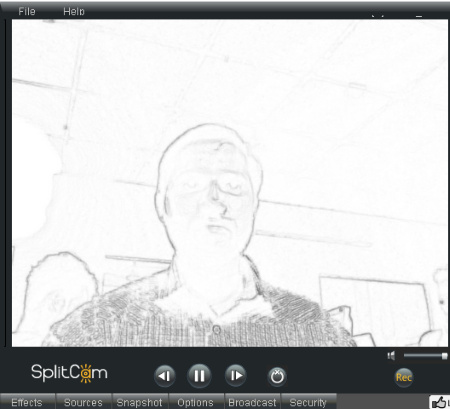Click the next frame playback button
Screen dimensions: 450x409
tap(235, 376)
